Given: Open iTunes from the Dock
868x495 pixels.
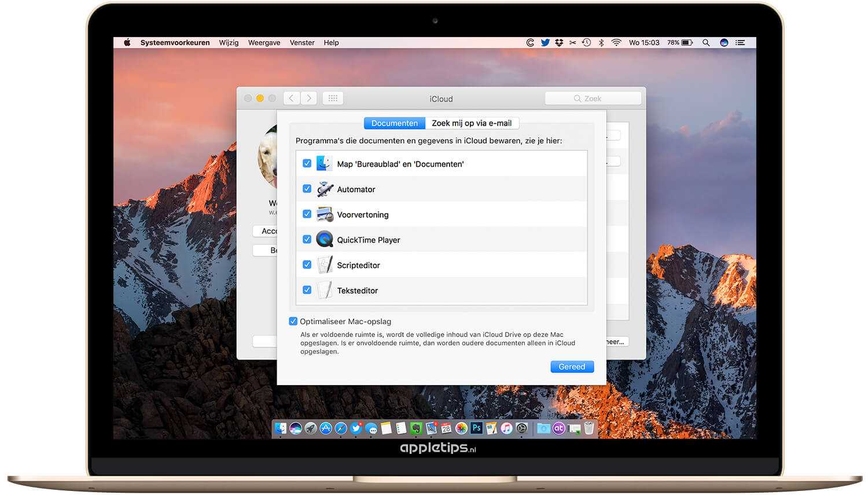Looking at the screenshot, I should [x=507, y=428].
